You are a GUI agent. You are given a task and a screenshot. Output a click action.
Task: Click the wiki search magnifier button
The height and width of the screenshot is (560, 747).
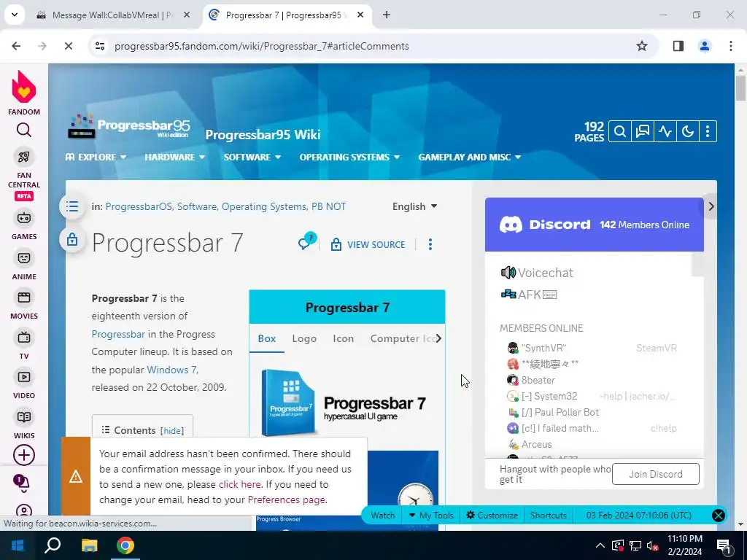click(x=620, y=131)
